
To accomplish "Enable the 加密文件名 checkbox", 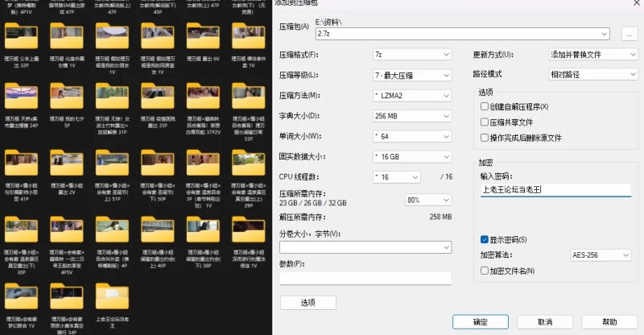I will [x=485, y=271].
